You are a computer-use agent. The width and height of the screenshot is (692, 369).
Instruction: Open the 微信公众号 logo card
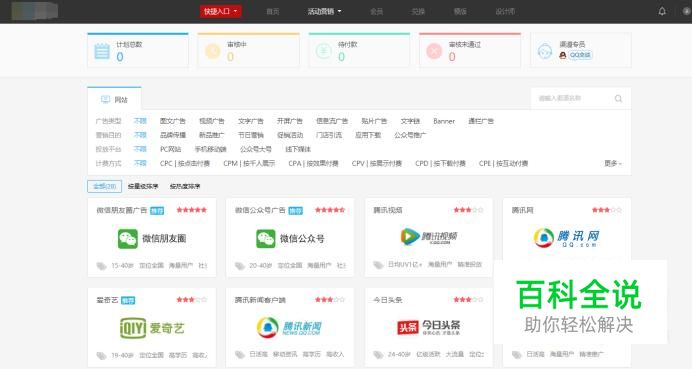coord(290,239)
